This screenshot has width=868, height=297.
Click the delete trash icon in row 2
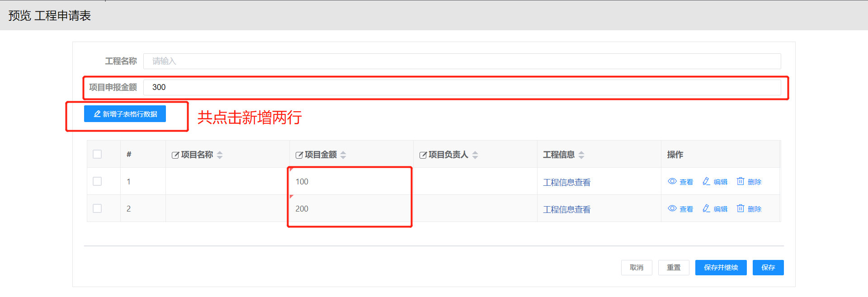[740, 208]
